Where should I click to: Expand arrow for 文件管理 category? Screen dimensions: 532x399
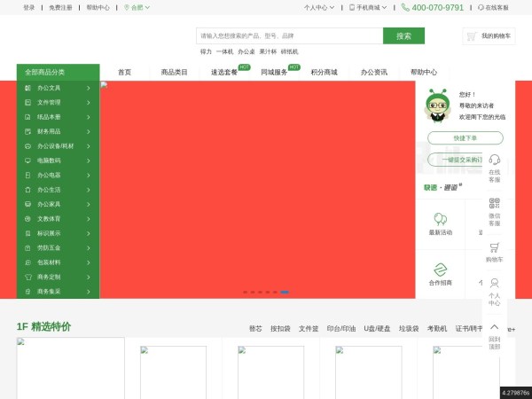[88, 103]
